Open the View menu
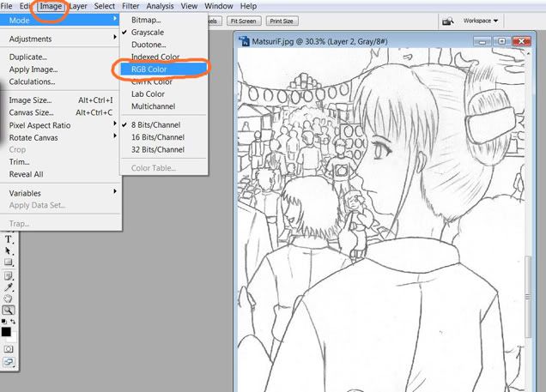This screenshot has width=546, height=392. pyautogui.click(x=189, y=6)
